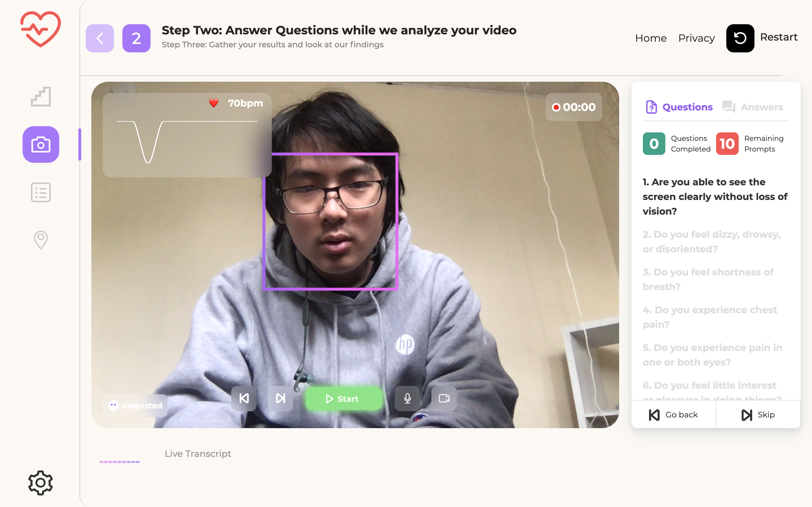The image size is (812, 507).
Task: Open settings gear icon
Action: [41, 482]
